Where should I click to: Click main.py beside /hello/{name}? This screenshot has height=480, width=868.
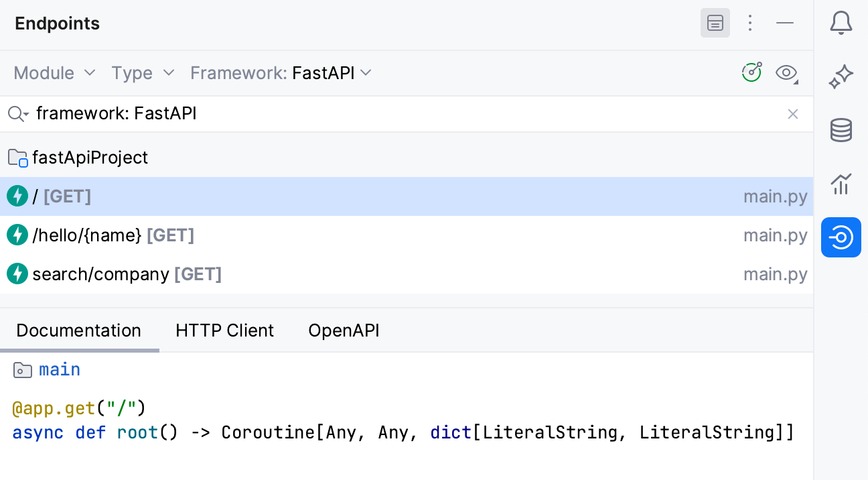coord(775,236)
